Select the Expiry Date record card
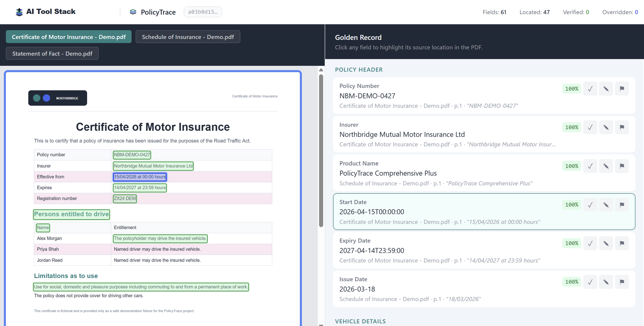 point(484,250)
